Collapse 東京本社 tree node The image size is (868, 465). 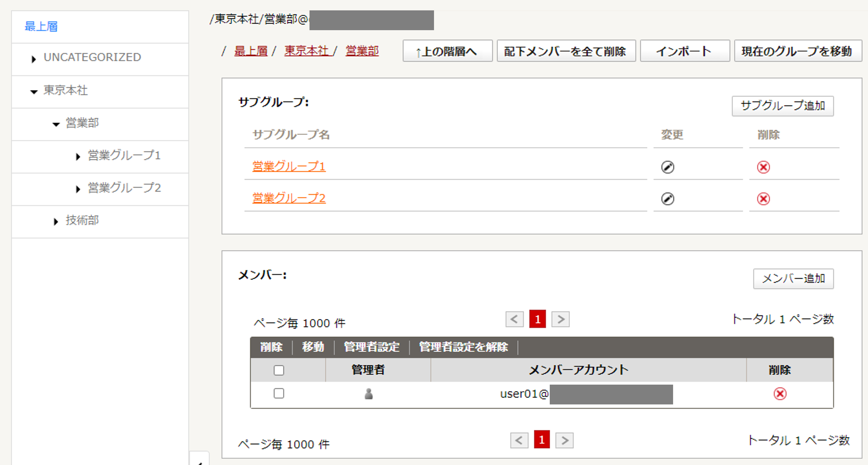pos(34,92)
